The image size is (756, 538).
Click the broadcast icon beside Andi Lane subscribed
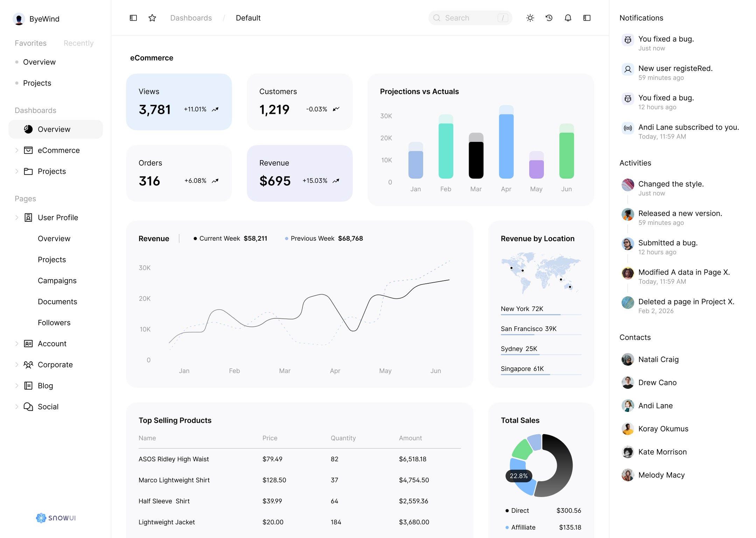[x=628, y=128]
